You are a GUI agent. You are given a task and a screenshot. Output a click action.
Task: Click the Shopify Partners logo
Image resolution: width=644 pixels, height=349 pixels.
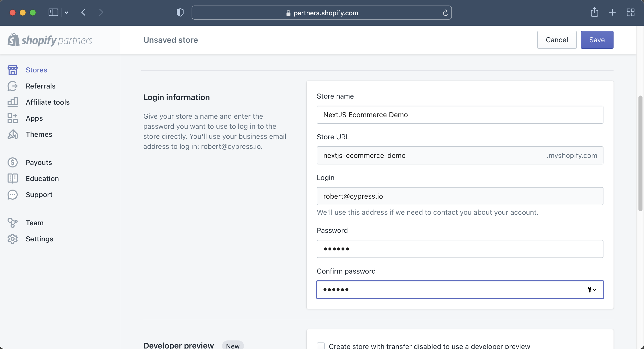pyautogui.click(x=50, y=39)
